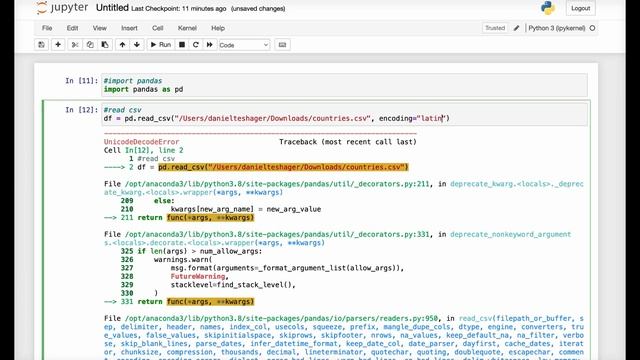Insert a cell below with plus icon

pos(58,44)
